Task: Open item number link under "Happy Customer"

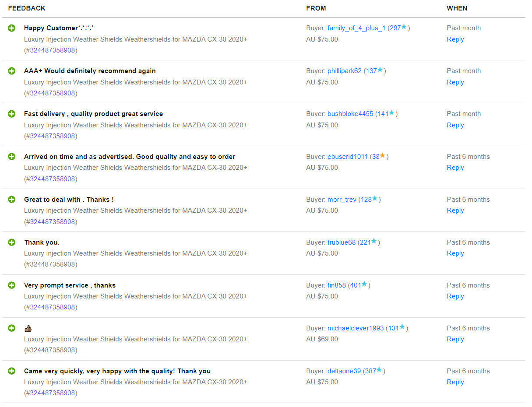Action: click(x=51, y=50)
